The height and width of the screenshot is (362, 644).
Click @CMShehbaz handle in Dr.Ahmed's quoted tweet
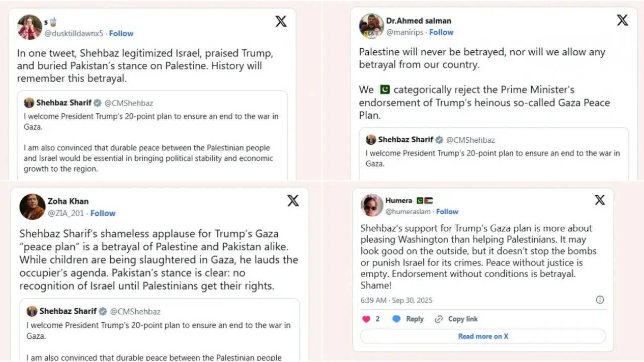click(x=470, y=140)
